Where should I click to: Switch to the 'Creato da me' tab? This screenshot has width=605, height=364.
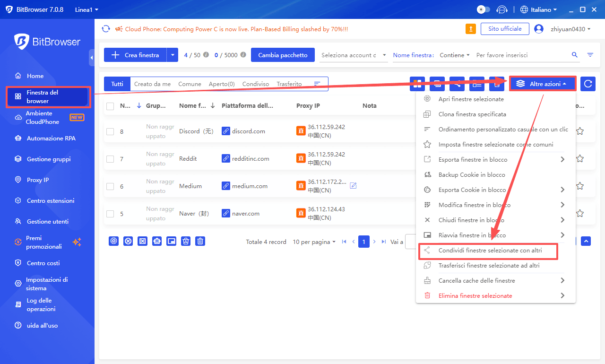tap(152, 84)
